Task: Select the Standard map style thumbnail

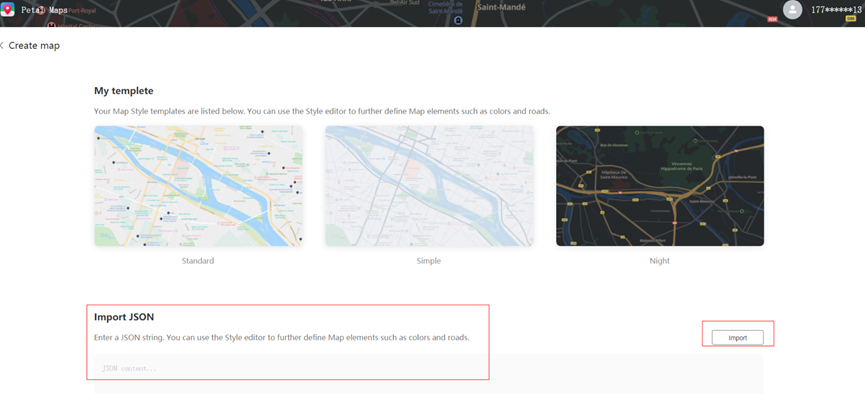Action: tap(199, 186)
